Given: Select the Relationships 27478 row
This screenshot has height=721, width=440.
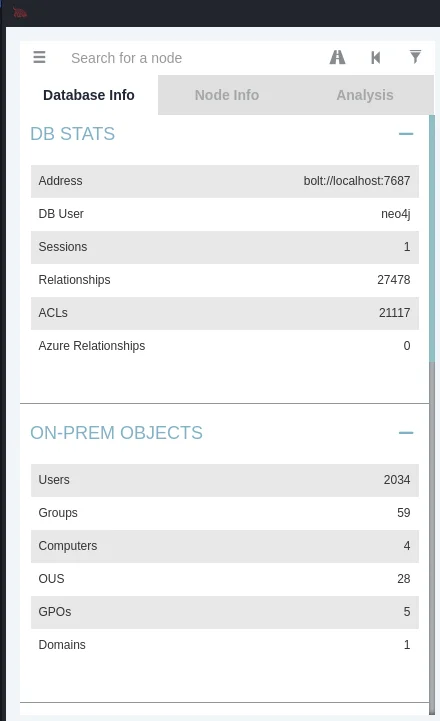Looking at the screenshot, I should [x=225, y=280].
